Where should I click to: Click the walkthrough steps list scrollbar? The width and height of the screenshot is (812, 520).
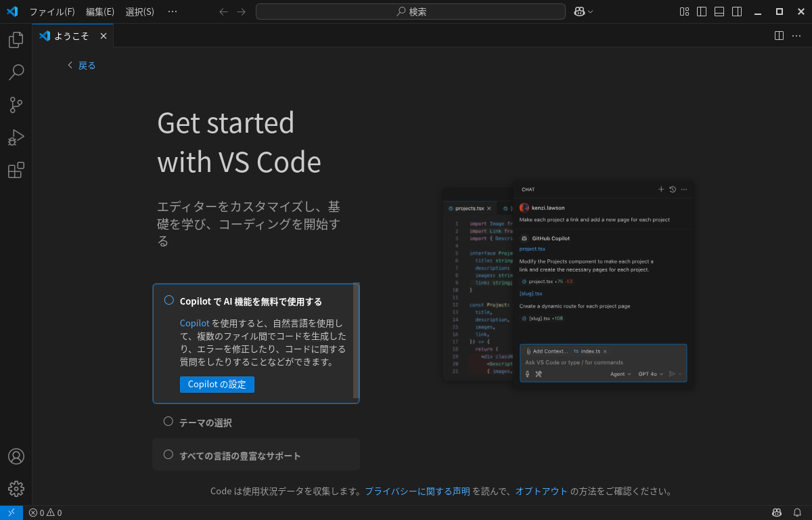click(x=356, y=341)
